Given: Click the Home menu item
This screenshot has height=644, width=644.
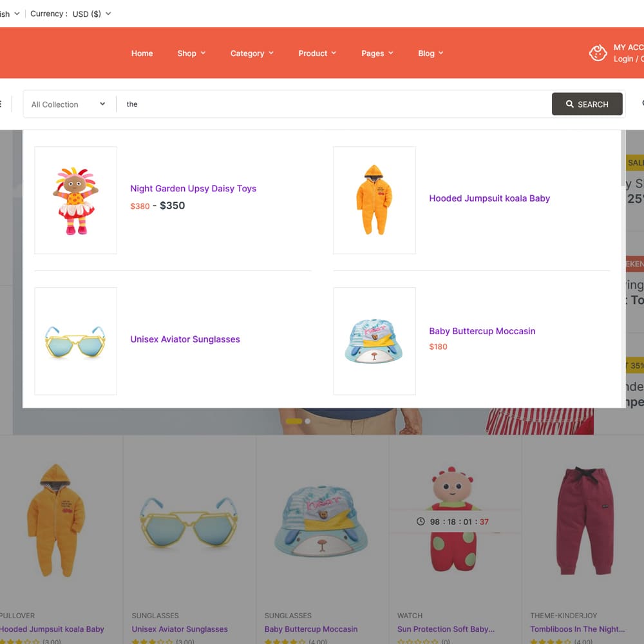Looking at the screenshot, I should (x=142, y=53).
